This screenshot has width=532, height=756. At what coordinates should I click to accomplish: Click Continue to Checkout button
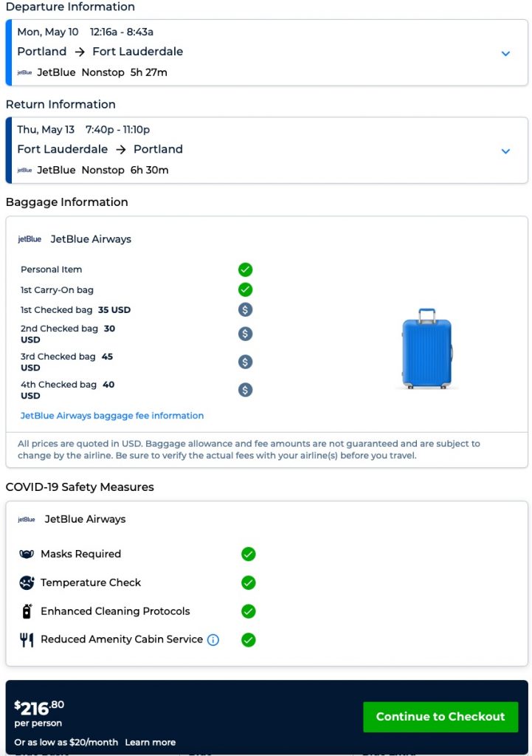pyautogui.click(x=441, y=717)
